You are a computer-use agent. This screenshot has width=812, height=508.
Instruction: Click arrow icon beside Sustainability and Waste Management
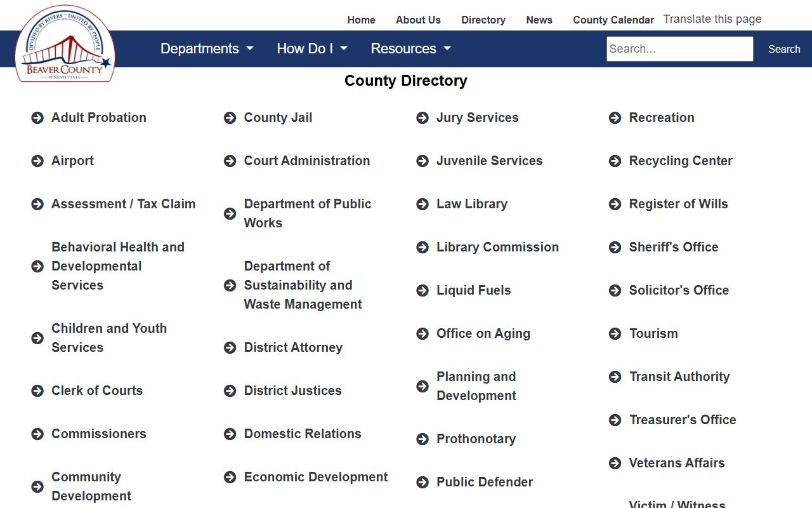coord(230,285)
